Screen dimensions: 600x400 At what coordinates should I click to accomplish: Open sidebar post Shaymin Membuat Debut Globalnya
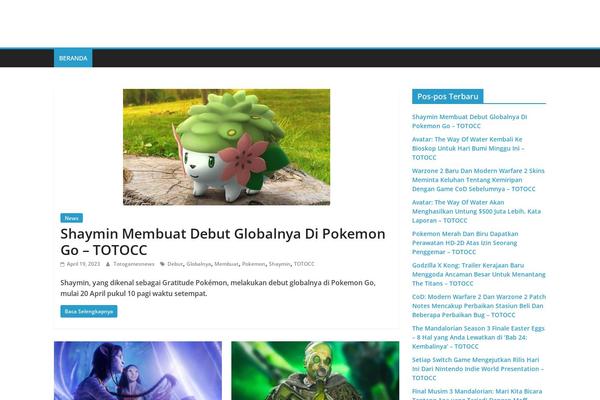point(468,122)
